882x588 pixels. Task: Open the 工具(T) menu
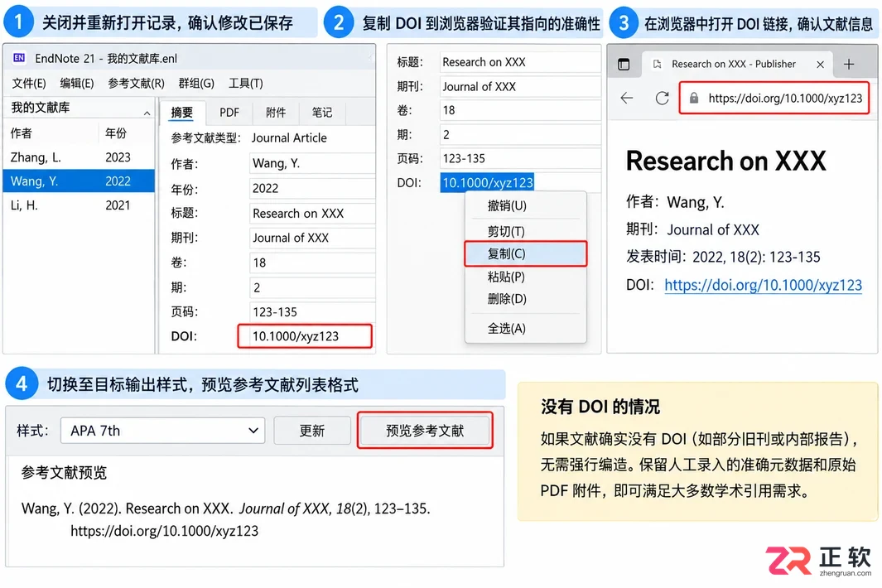[x=245, y=84]
